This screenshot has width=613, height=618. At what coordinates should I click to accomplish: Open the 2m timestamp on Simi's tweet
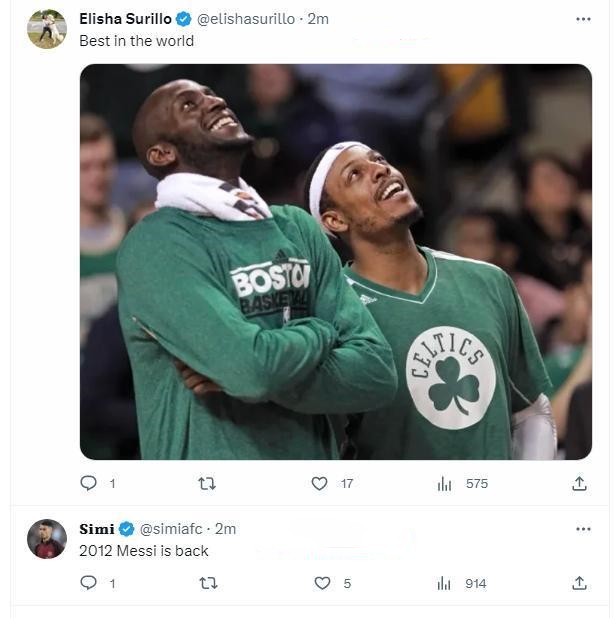coord(225,529)
